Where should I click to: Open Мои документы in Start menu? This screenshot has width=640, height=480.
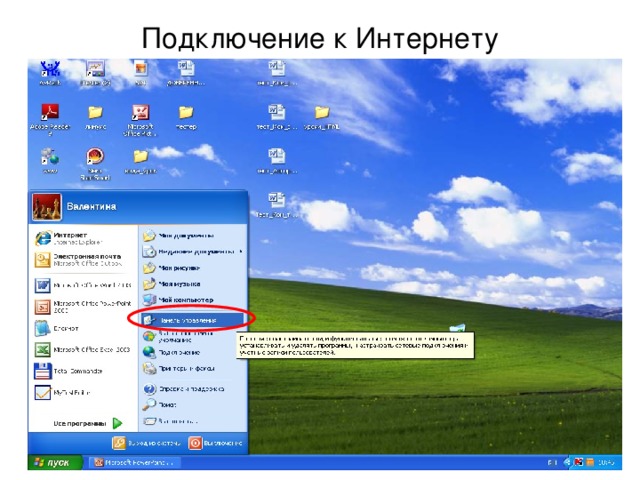point(179,236)
